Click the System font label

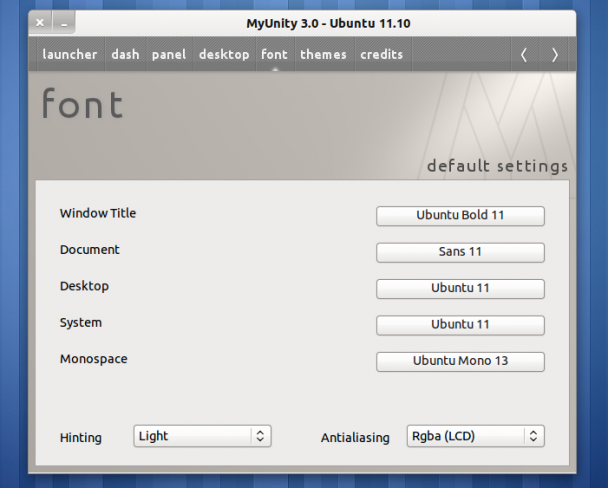pyautogui.click(x=81, y=323)
